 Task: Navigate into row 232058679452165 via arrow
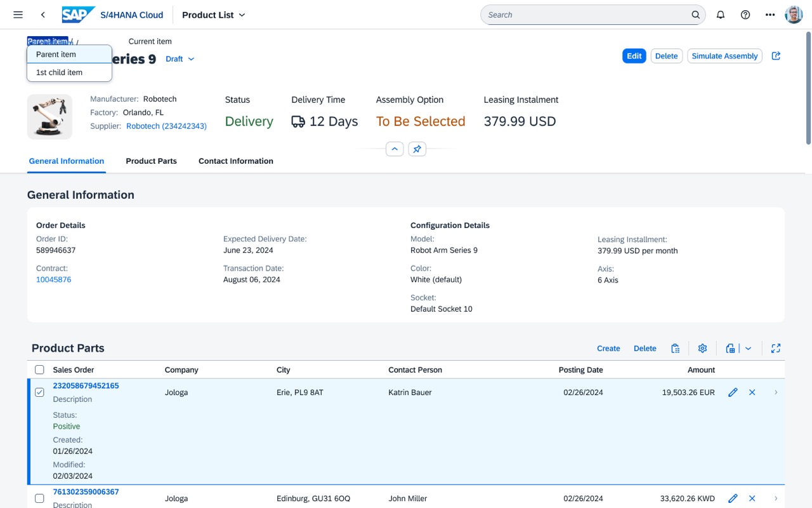click(x=776, y=392)
